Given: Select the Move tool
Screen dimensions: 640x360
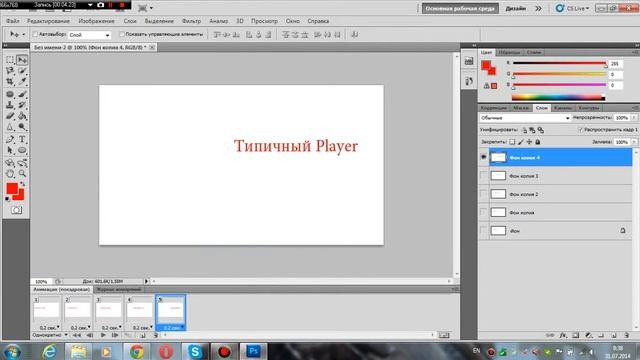Looking at the screenshot, I should click(22, 60).
